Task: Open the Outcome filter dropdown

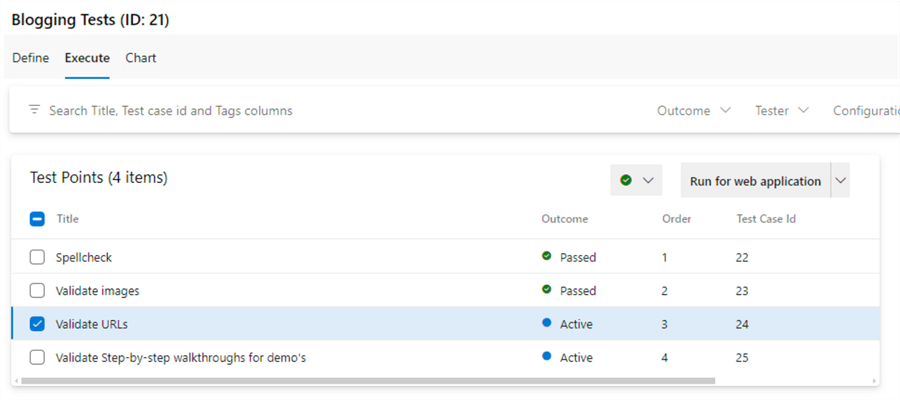Action: [694, 110]
